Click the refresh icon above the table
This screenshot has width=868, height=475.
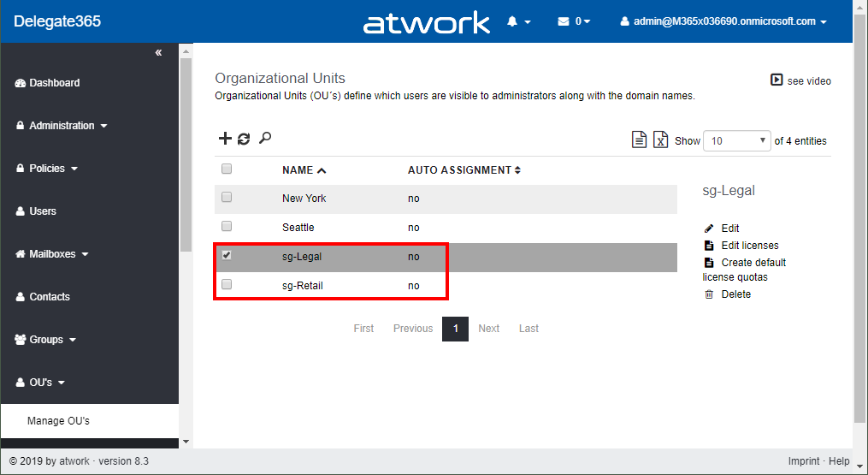245,139
